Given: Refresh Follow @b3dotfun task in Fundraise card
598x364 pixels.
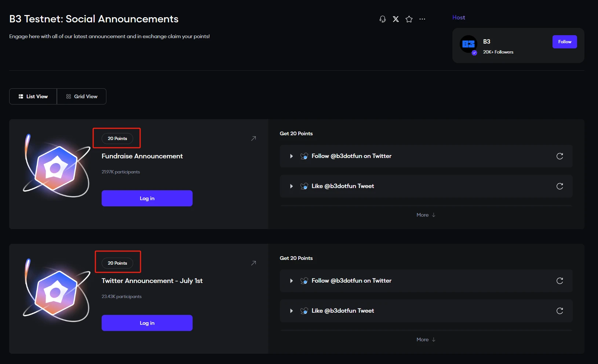Looking at the screenshot, I should click(559, 156).
